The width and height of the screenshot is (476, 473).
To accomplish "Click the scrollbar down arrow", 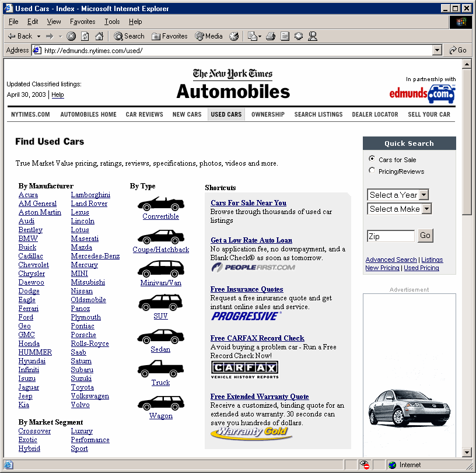I will 467,453.
